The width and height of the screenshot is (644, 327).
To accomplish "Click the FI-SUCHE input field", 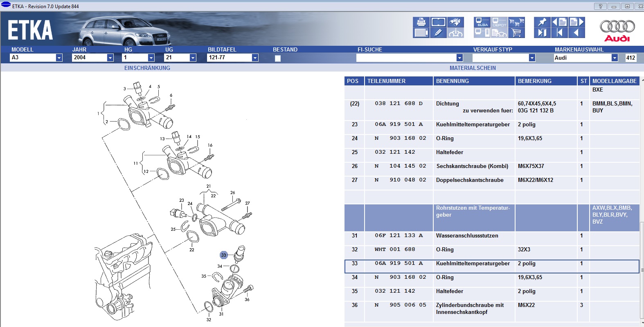I will pos(406,58).
